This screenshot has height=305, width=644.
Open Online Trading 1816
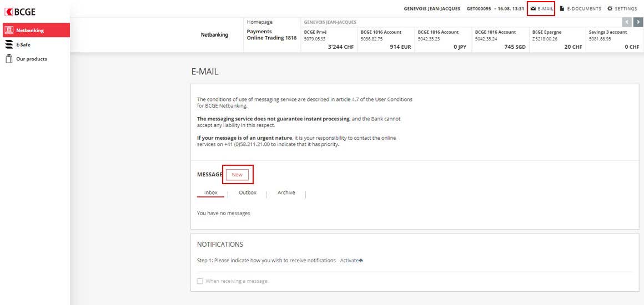tap(271, 38)
